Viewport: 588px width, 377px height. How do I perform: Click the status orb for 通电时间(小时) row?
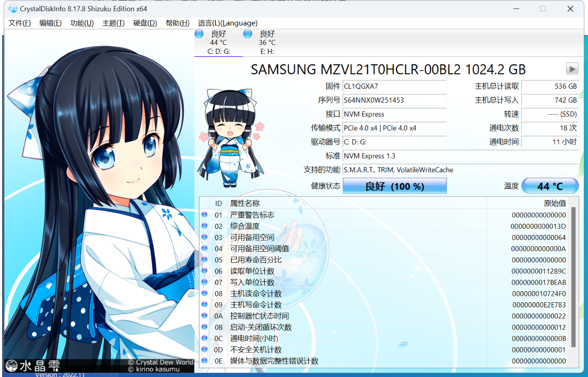[205, 338]
